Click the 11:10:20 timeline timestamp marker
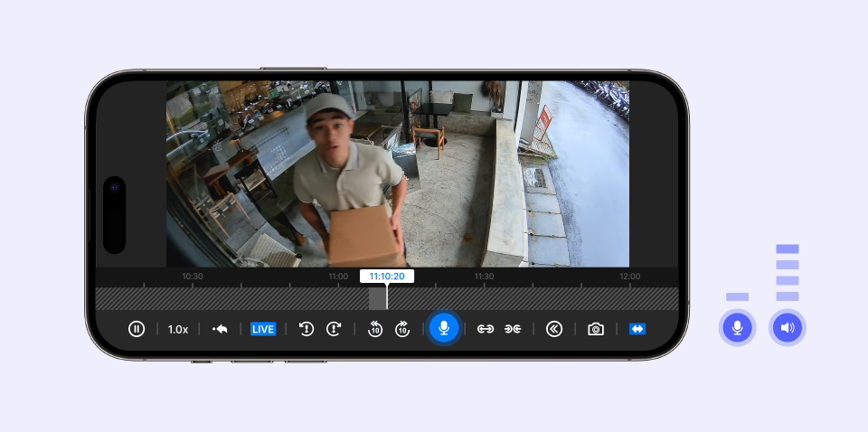 tap(387, 277)
